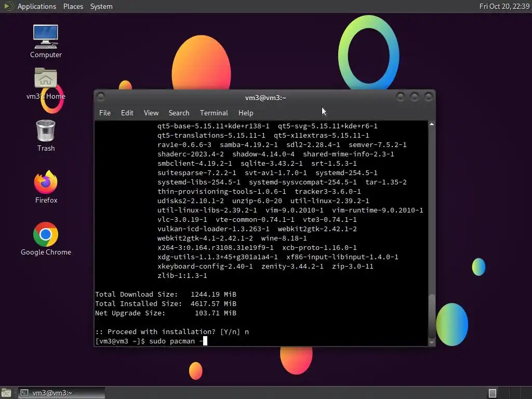Click the text 'Total Download Size:'
Viewport: 532px width, 399px height.
137,294
